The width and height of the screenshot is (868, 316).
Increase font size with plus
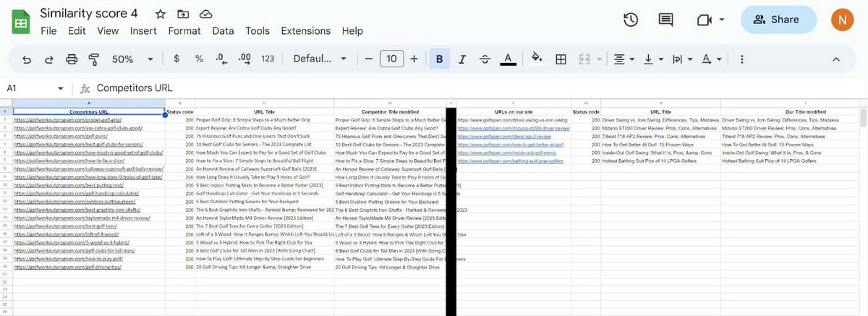414,59
